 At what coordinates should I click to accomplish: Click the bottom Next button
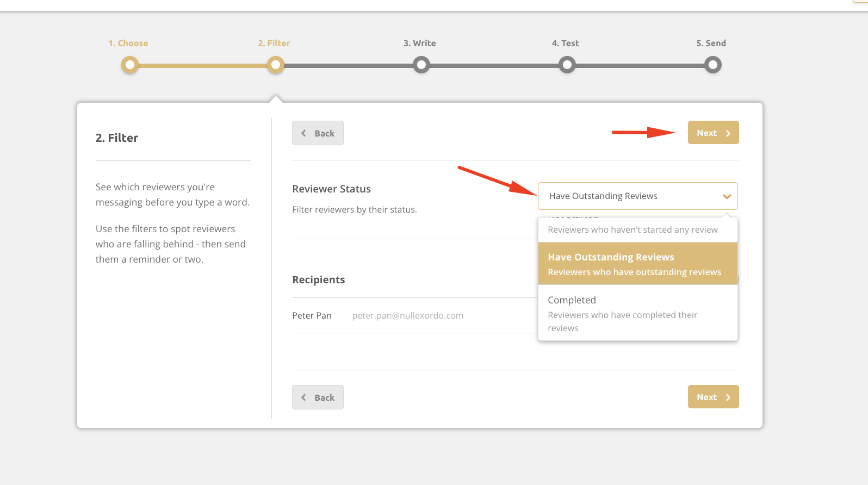click(x=713, y=397)
